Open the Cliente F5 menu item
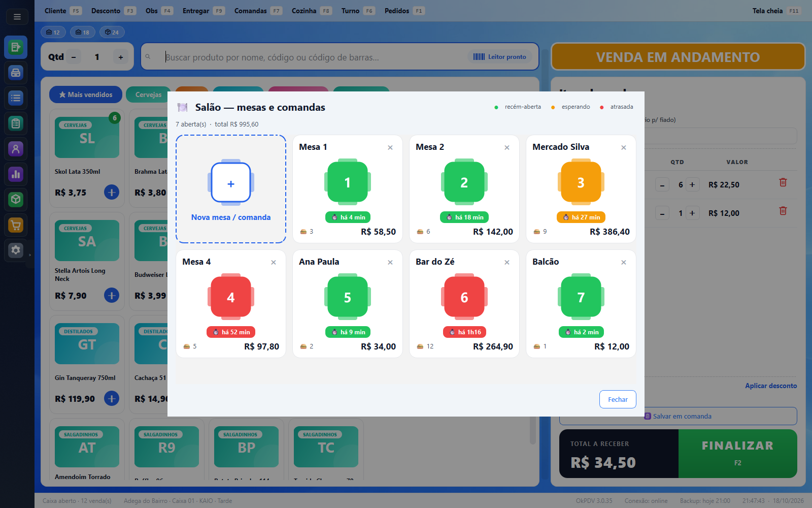The image size is (812, 508). 62,11
